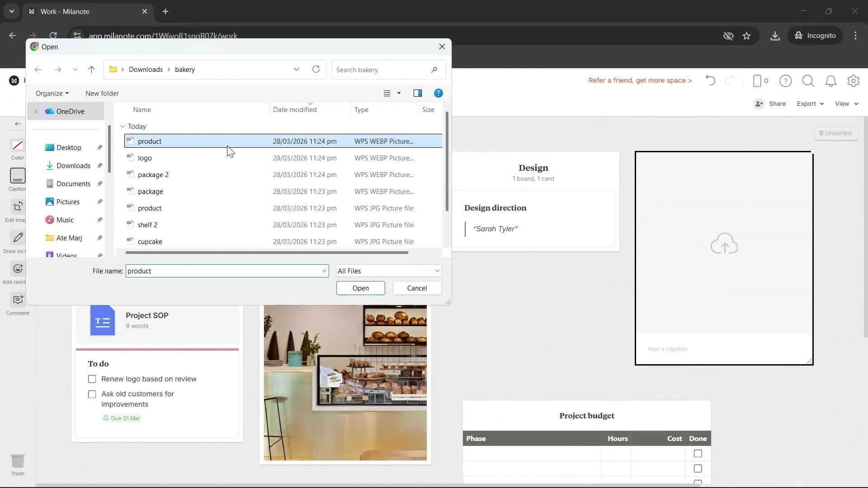The height and width of the screenshot is (488, 868).
Task: Click the Milanote search magnifier icon
Action: tap(808, 81)
